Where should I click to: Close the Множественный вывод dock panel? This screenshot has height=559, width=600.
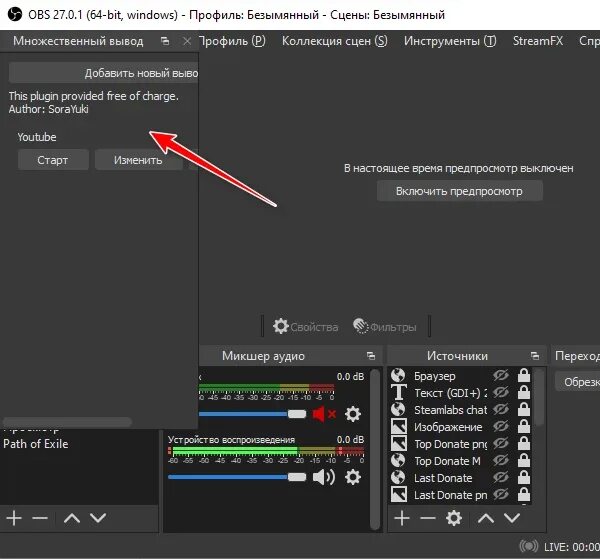[x=187, y=41]
